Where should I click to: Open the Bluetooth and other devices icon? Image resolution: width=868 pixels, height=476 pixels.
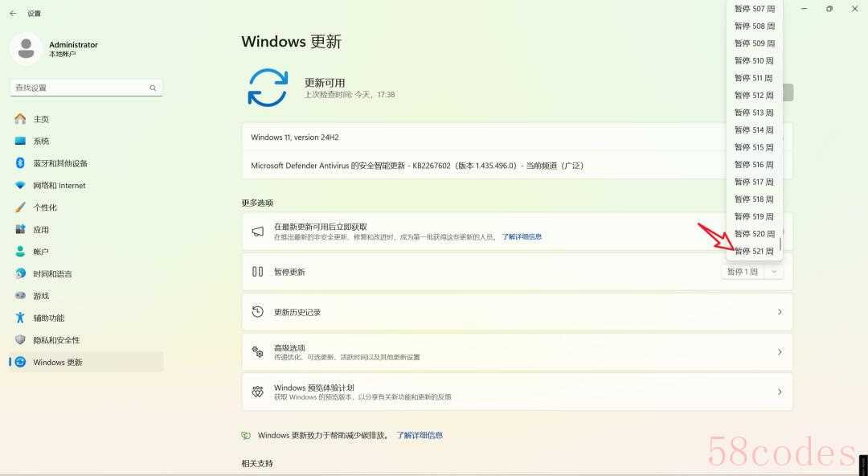pyautogui.click(x=20, y=163)
